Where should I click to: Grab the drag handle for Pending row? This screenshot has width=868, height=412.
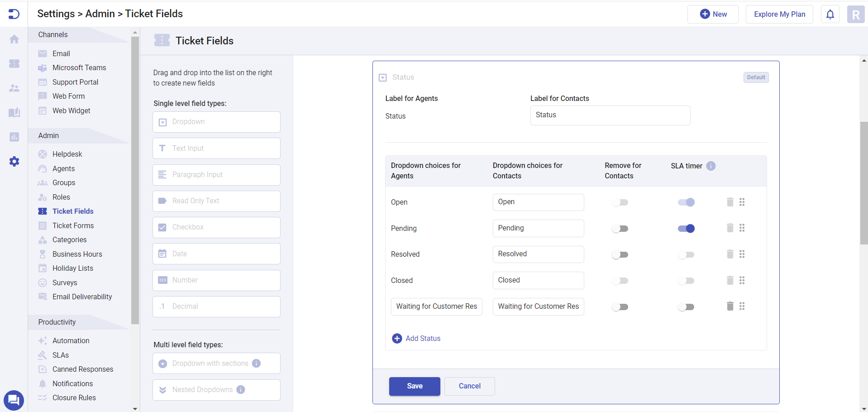pos(742,228)
